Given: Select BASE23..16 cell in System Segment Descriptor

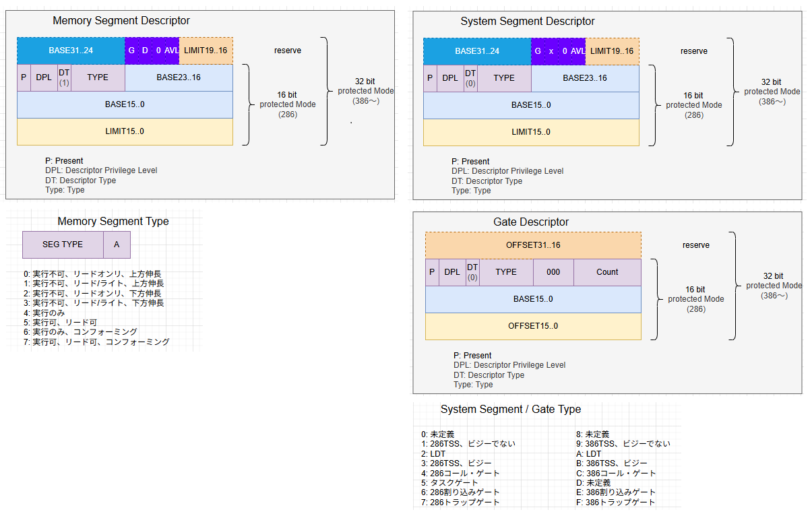Looking at the screenshot, I should pyautogui.click(x=585, y=78).
